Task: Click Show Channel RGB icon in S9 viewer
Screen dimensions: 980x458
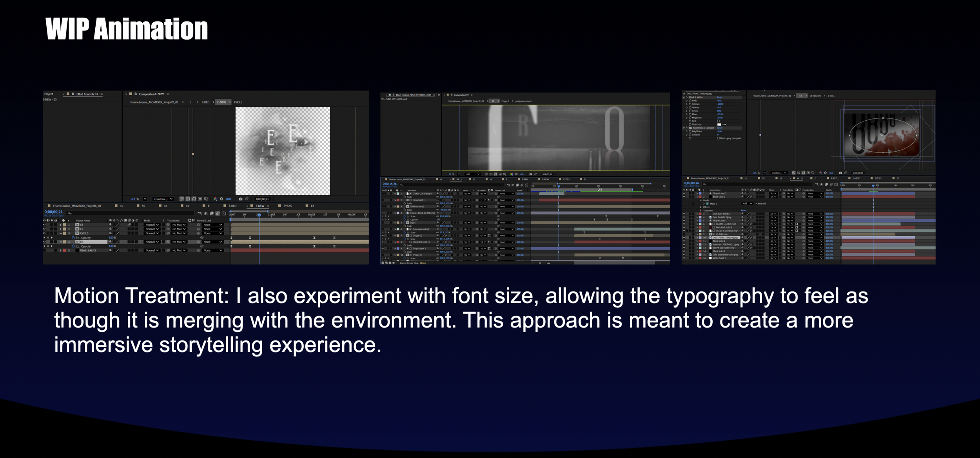Action: 512,174
